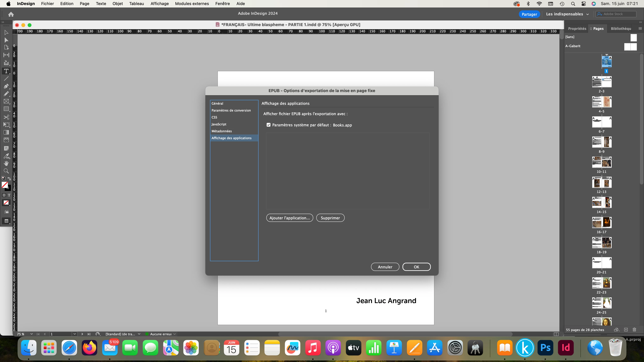This screenshot has width=644, height=362.
Task: Open the Aucune erreur preflight dropdown
Action: point(175,334)
